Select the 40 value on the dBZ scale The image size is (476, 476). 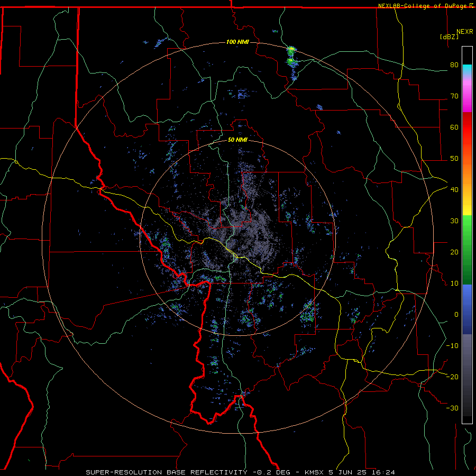(454, 190)
